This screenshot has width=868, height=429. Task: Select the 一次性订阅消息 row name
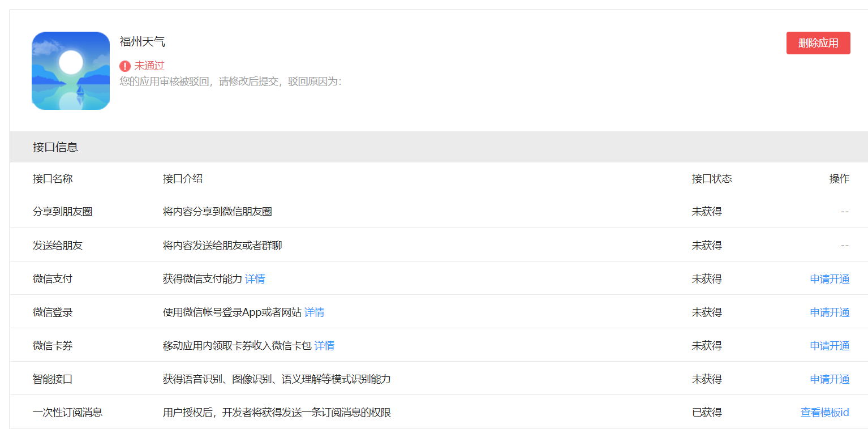[68, 413]
